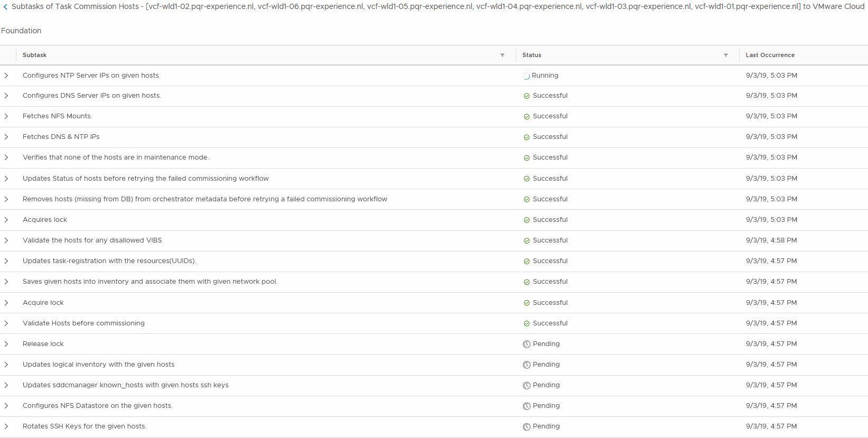868x438 pixels.
Task: Click the Updates sddcmanager known_hosts subtask text
Action: [x=126, y=385]
